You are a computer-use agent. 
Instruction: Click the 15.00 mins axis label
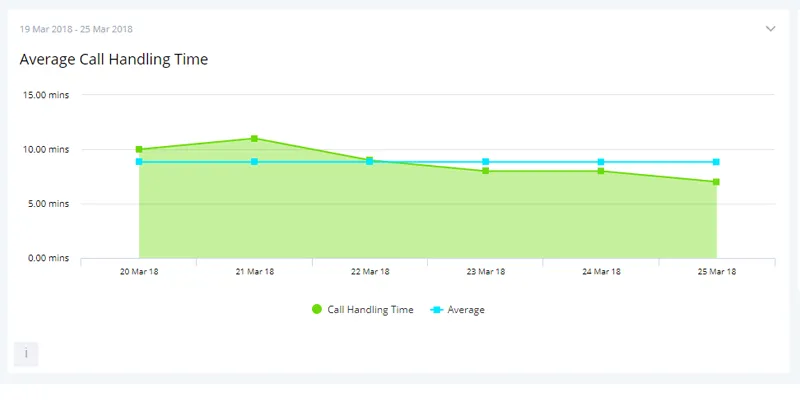coord(46,95)
